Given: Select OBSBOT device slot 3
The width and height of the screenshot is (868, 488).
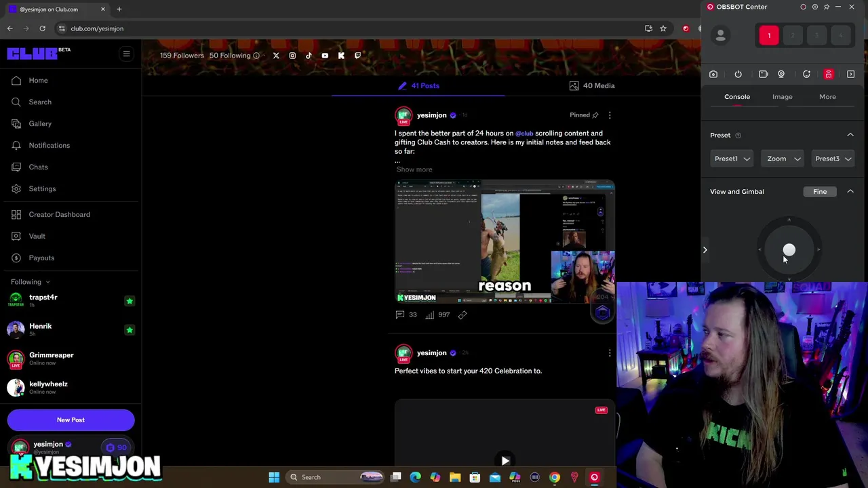Looking at the screenshot, I should click(x=816, y=35).
